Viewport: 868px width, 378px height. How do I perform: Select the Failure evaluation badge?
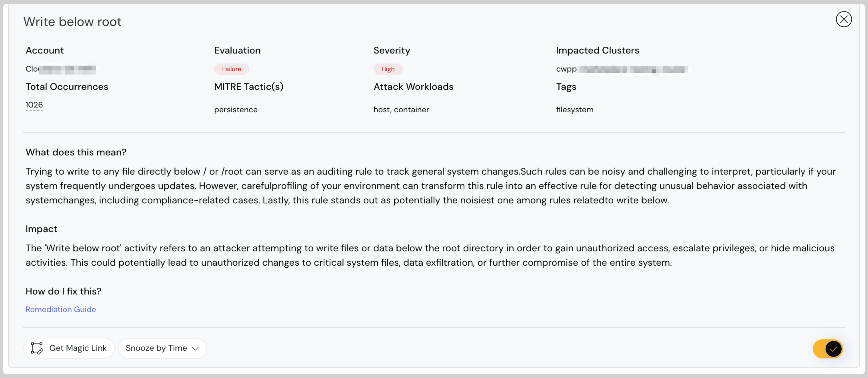pos(232,69)
